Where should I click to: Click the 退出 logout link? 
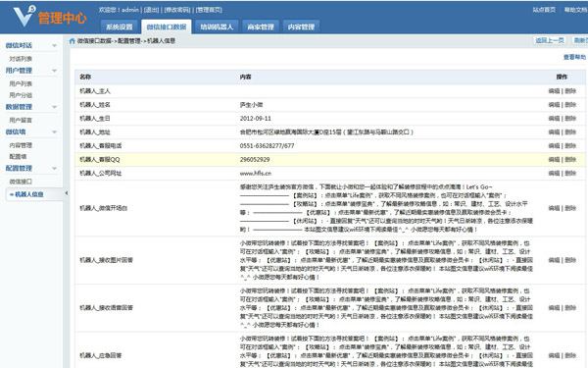tap(152, 10)
